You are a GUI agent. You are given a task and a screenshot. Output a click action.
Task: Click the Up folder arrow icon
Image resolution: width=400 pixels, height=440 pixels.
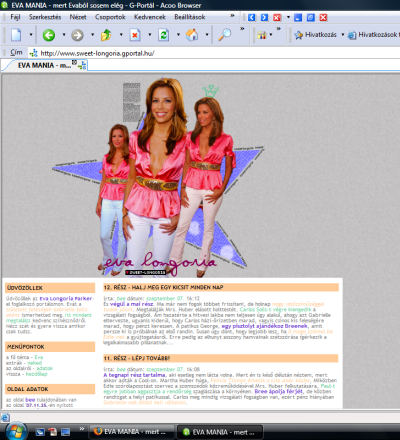tap(106, 35)
